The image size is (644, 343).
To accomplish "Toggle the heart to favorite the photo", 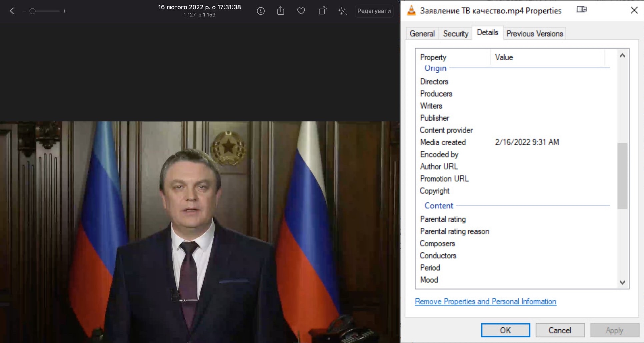I will pyautogui.click(x=301, y=11).
